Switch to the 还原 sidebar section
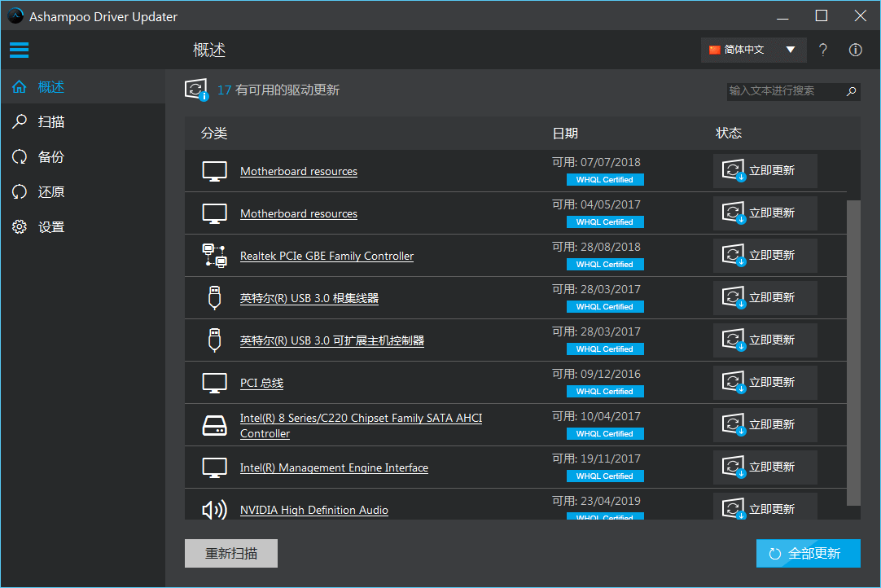 50,192
